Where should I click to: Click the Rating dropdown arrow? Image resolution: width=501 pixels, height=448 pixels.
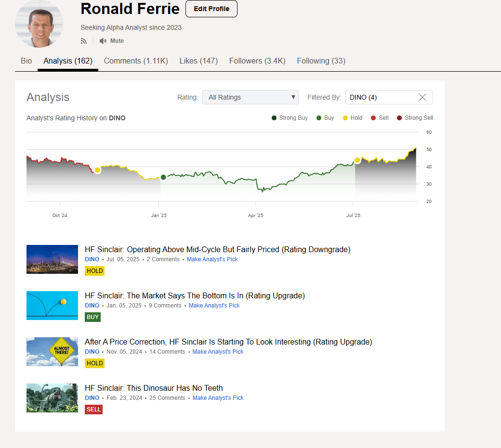[x=293, y=97]
